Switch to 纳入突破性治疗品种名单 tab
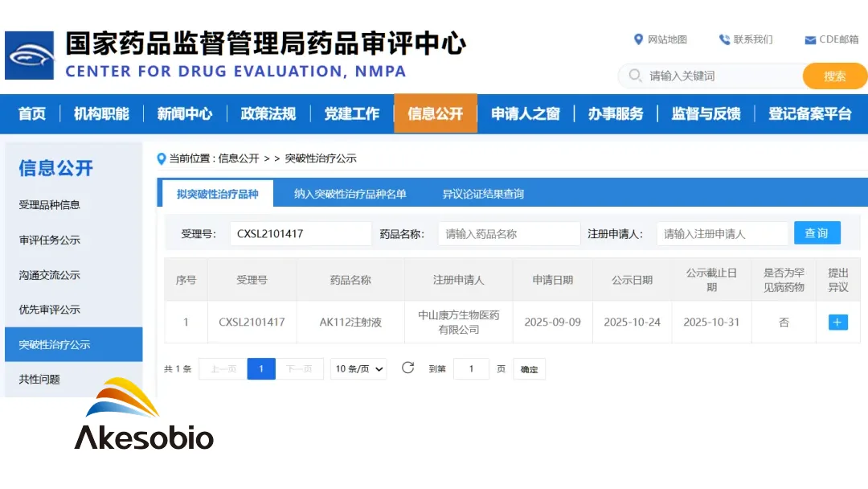Screen dimensions: 868x489 350,194
